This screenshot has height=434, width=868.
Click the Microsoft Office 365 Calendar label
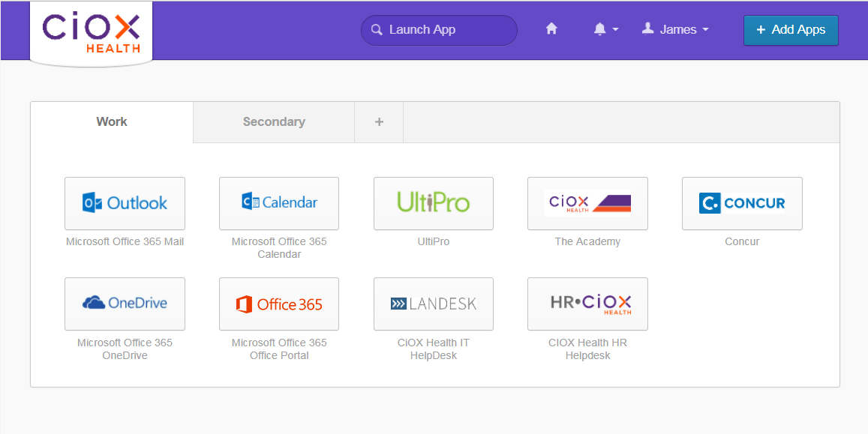tap(279, 247)
